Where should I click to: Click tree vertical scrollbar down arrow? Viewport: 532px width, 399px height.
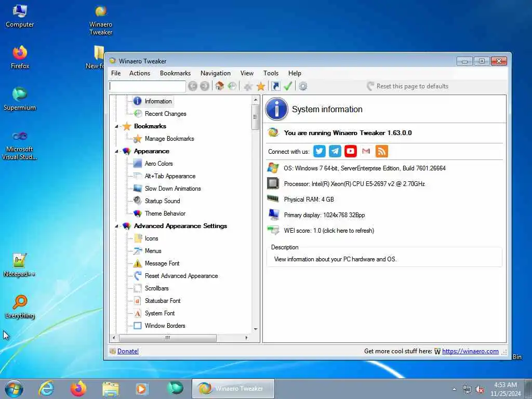pyautogui.click(x=256, y=329)
